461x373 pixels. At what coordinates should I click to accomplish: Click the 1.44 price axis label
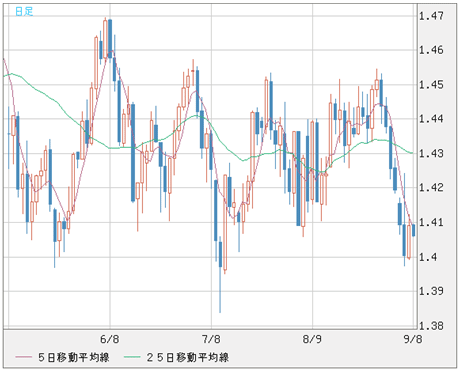[431, 119]
